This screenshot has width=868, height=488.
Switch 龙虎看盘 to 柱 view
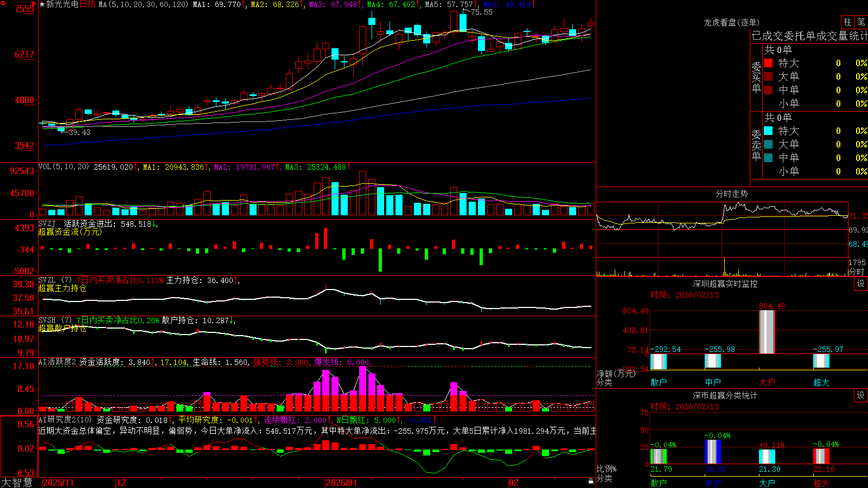(847, 22)
